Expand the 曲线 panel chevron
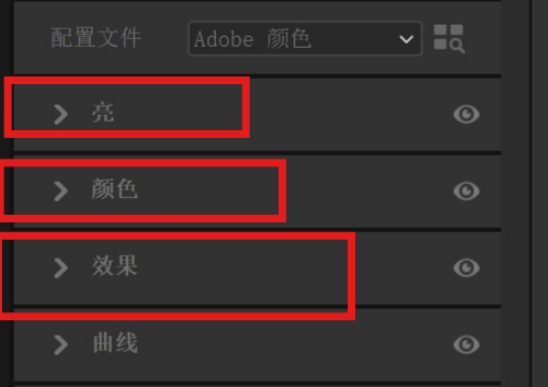Viewport: 548px width, 387px height. [x=61, y=345]
